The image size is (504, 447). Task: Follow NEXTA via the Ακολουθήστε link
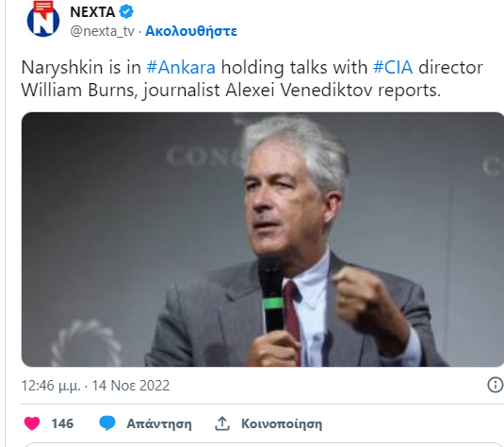point(191,31)
